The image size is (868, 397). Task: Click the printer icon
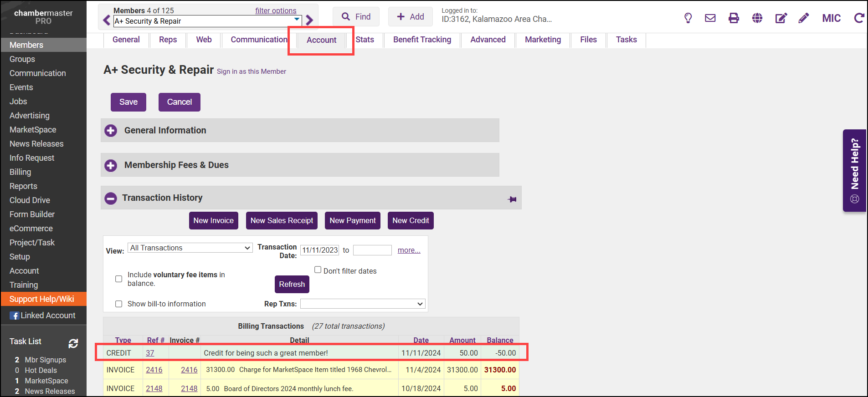pos(734,18)
